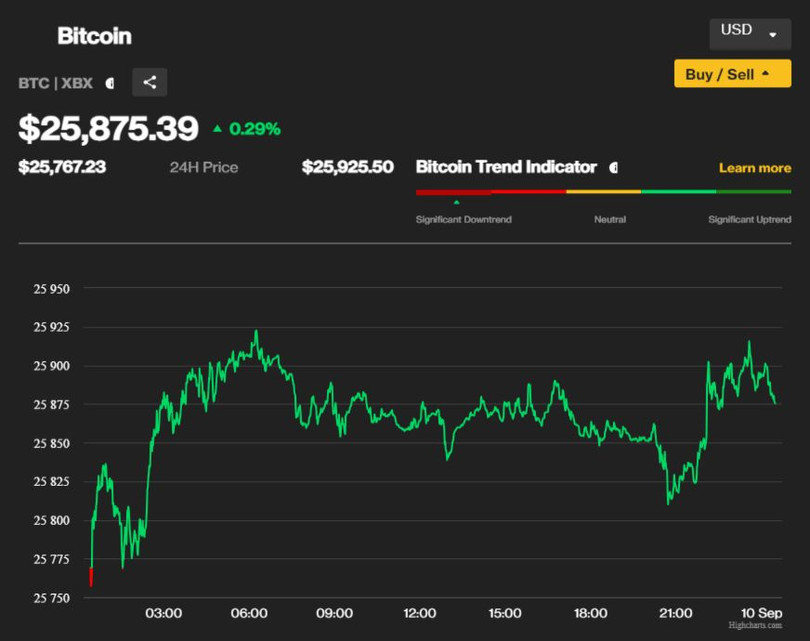Click the Bitcoin page title

pos(94,36)
